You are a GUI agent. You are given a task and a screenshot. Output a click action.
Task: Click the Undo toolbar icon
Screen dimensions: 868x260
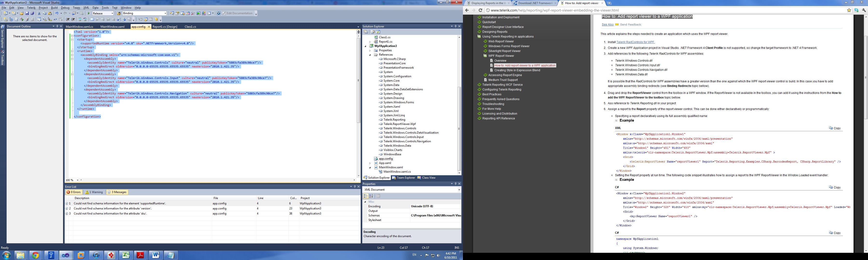tap(57, 13)
